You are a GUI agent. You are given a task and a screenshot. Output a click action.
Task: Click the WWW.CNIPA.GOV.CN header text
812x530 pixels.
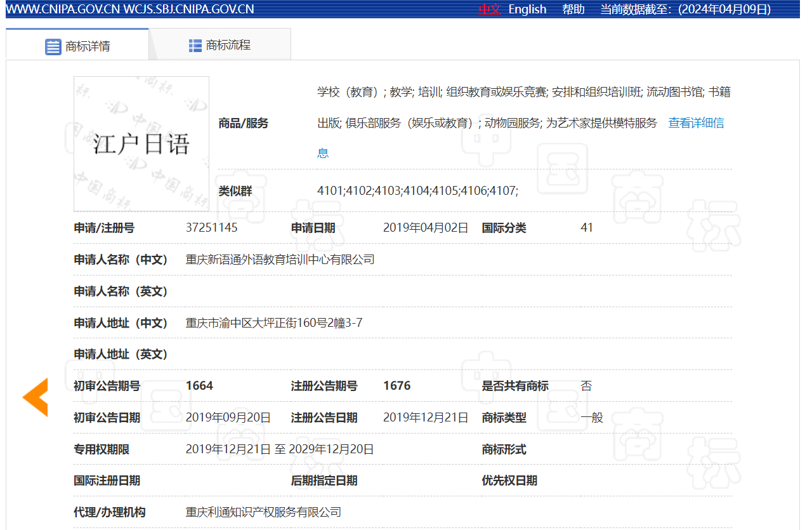[62, 9]
